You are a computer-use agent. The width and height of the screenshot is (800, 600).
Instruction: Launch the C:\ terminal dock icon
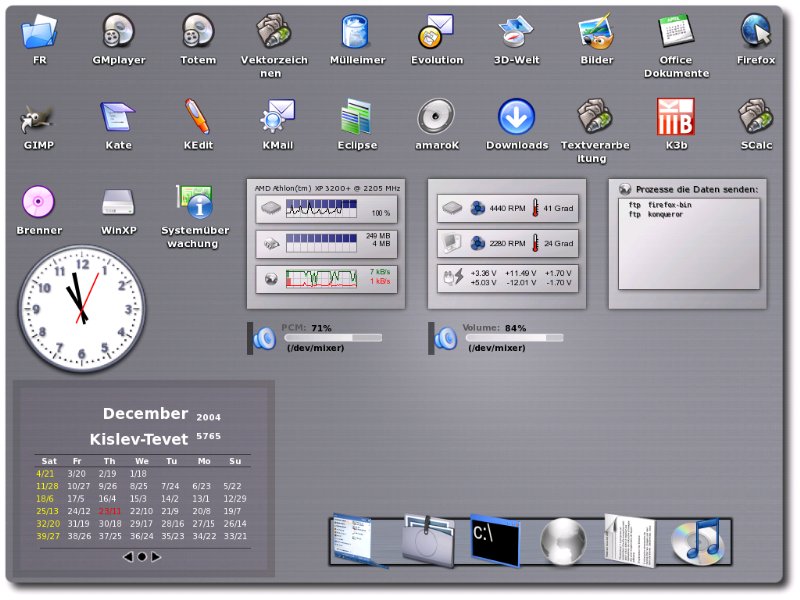coord(494,541)
